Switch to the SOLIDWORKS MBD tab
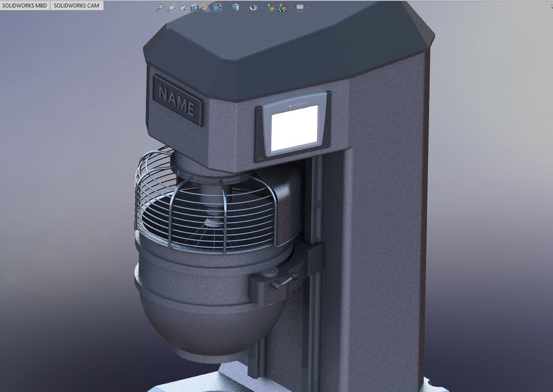 tap(23, 5)
